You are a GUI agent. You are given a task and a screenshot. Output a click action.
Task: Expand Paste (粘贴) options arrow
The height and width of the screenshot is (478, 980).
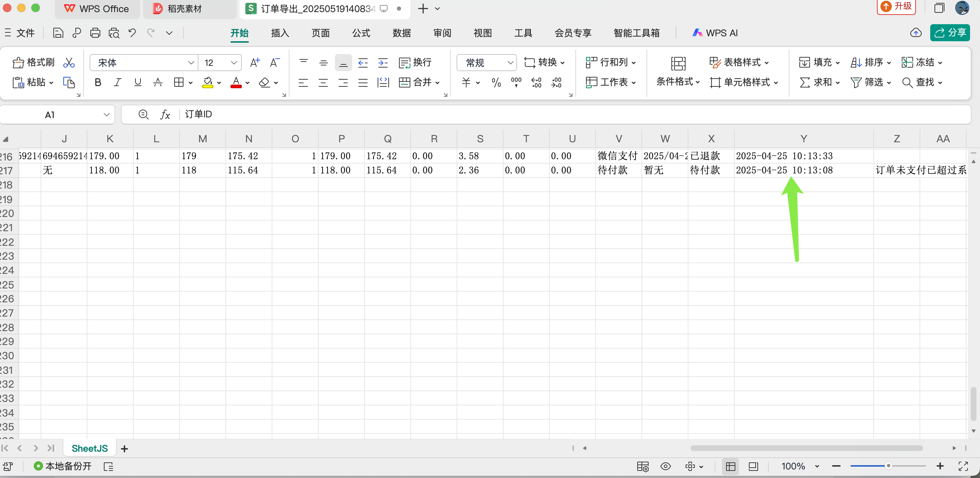pyautogui.click(x=51, y=83)
